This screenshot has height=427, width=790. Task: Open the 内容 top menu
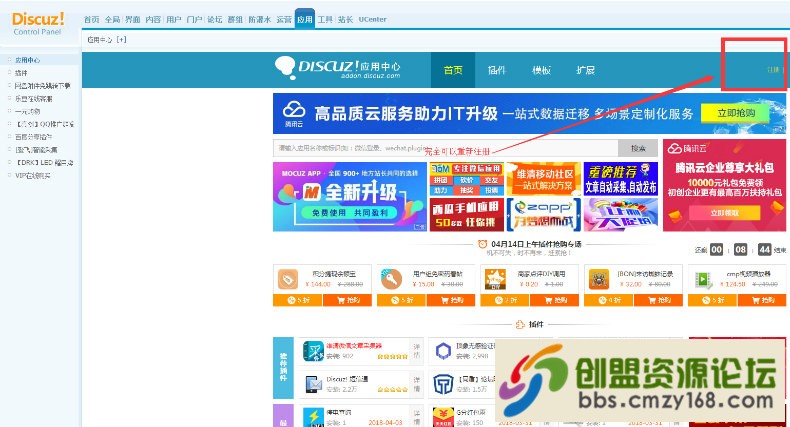click(x=153, y=20)
